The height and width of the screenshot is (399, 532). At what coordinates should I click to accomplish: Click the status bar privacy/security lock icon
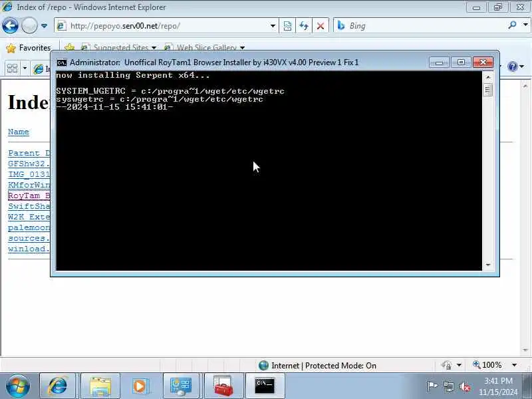(x=446, y=365)
